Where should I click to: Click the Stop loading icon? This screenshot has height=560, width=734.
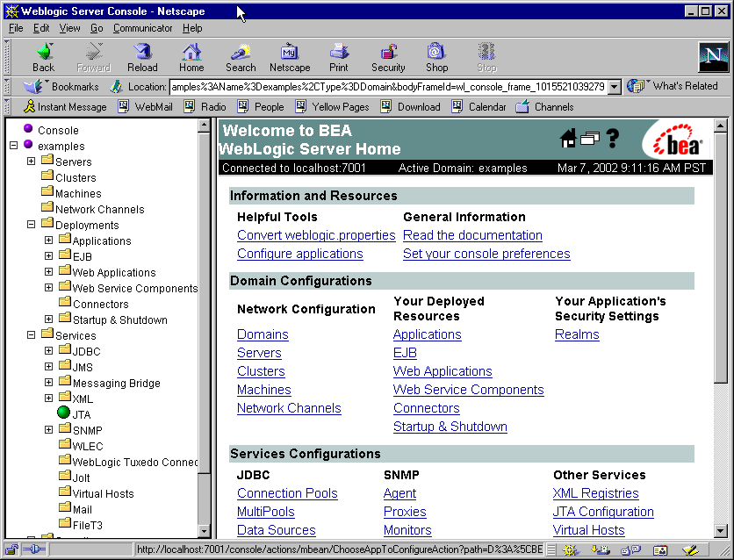(x=486, y=58)
